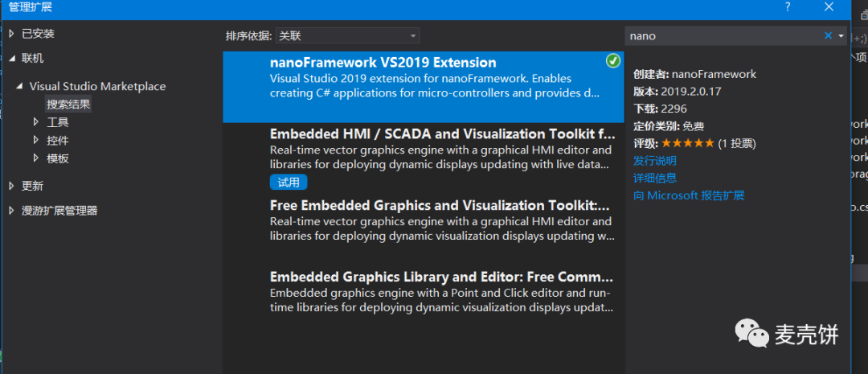Open the 排序依据 关联 sort dropdown
Image resolution: width=868 pixels, height=374 pixels.
tap(348, 36)
